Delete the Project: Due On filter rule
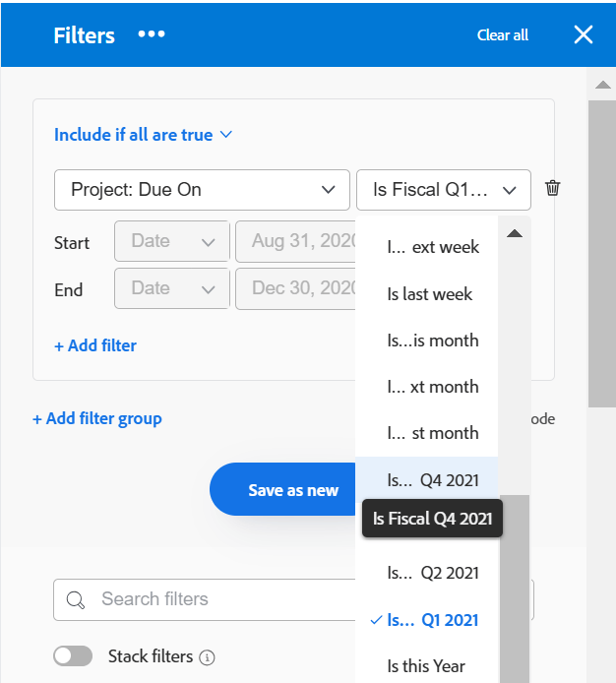The height and width of the screenshot is (683, 616). 552,188
